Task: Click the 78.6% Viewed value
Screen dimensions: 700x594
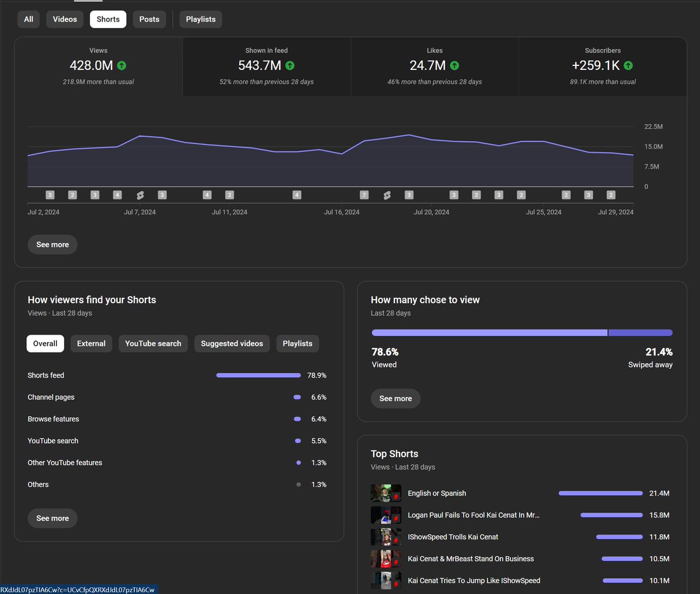Action: [x=385, y=352]
